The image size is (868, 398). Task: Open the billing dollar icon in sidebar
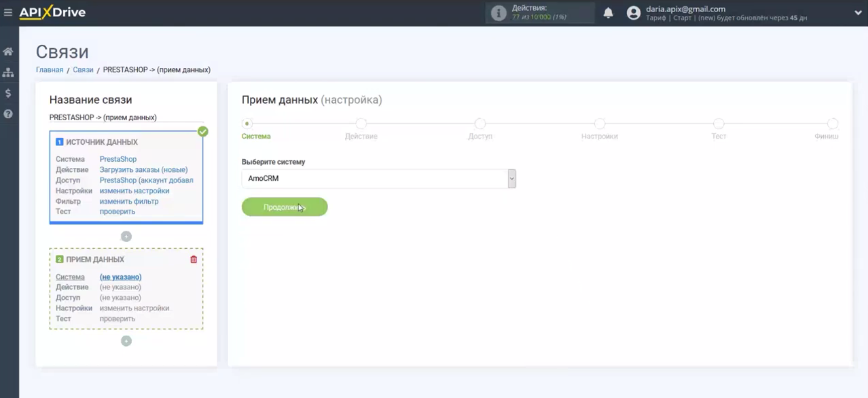(8, 93)
